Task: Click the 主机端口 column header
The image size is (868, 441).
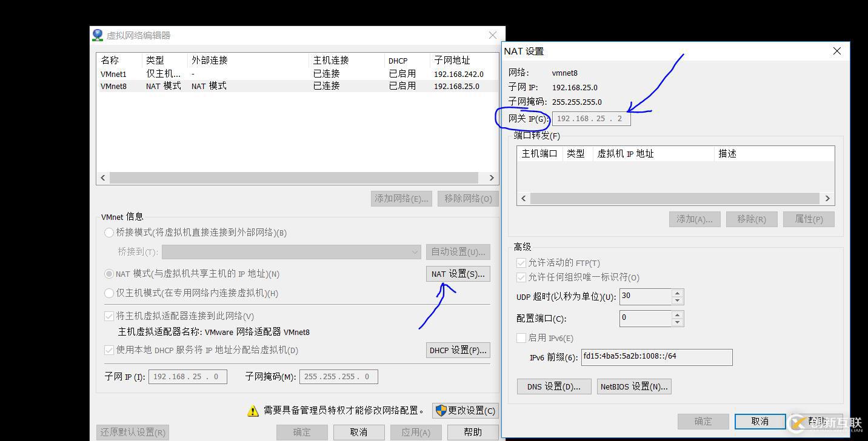Action: tap(539, 154)
